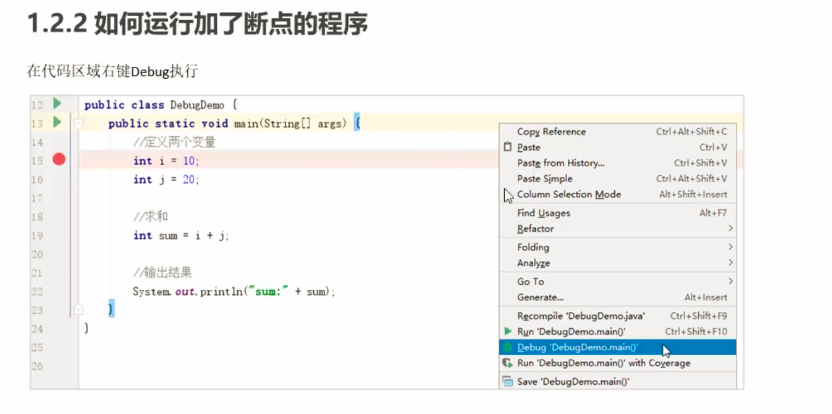Choose Copy Reference from context menu
Image resolution: width=832 pixels, height=414 pixels.
(x=618, y=132)
